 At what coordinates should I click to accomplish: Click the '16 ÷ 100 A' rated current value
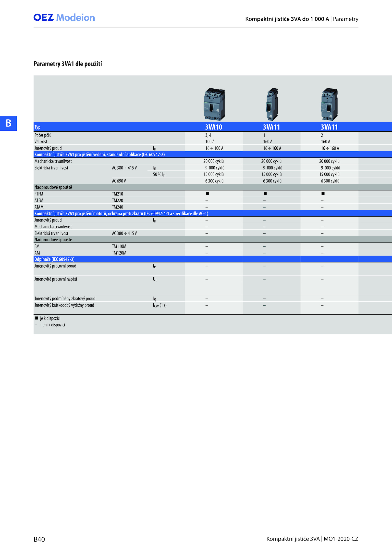[x=214, y=148]
